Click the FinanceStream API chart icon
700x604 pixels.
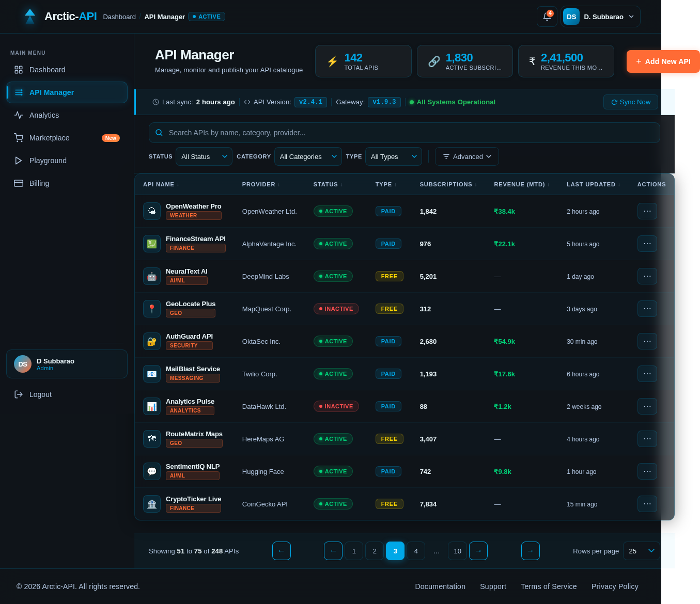(152, 244)
